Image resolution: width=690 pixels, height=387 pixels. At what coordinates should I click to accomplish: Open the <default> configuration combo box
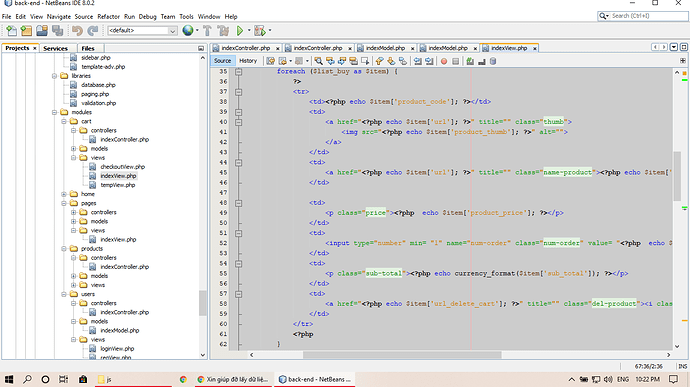pos(143,30)
